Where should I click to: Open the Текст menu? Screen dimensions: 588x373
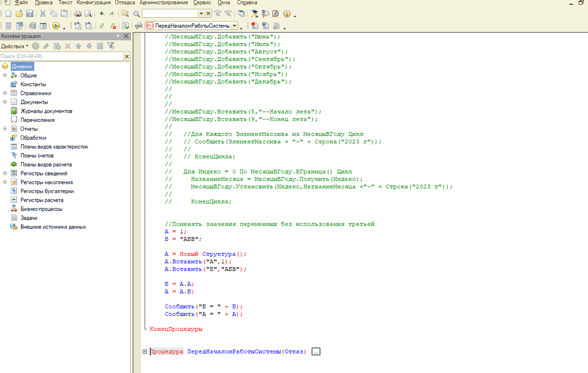[65, 2]
